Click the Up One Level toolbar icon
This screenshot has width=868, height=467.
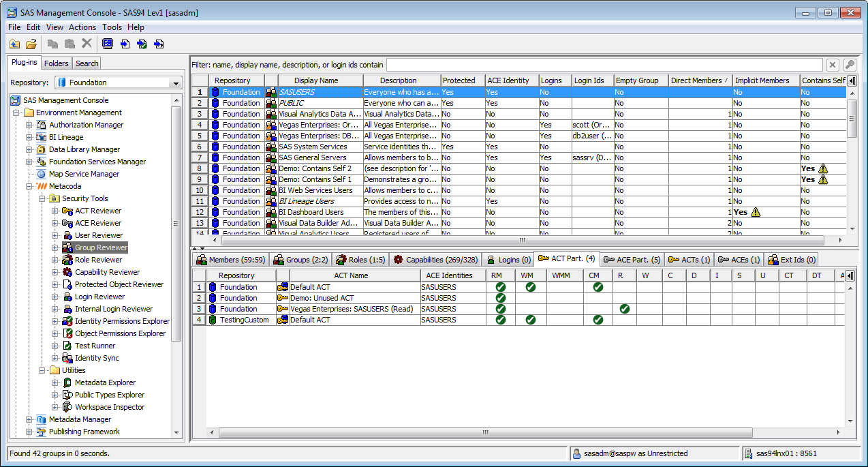click(14, 44)
